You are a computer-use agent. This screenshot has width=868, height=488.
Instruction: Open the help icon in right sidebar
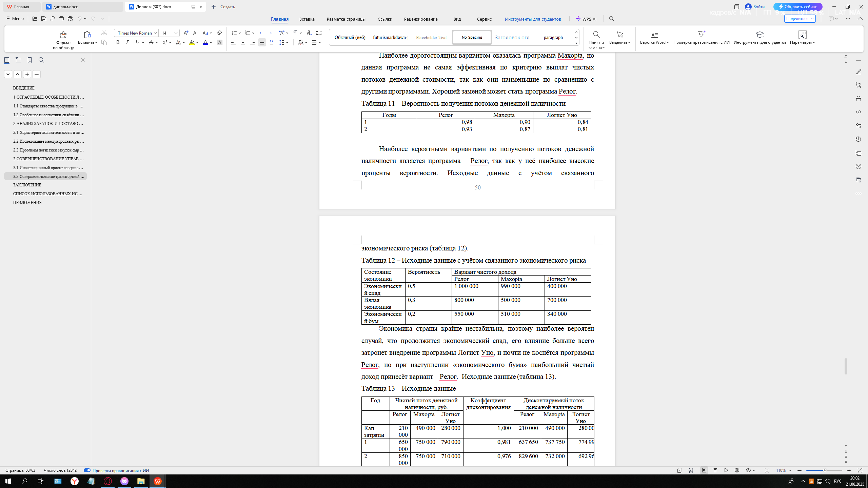859,166
